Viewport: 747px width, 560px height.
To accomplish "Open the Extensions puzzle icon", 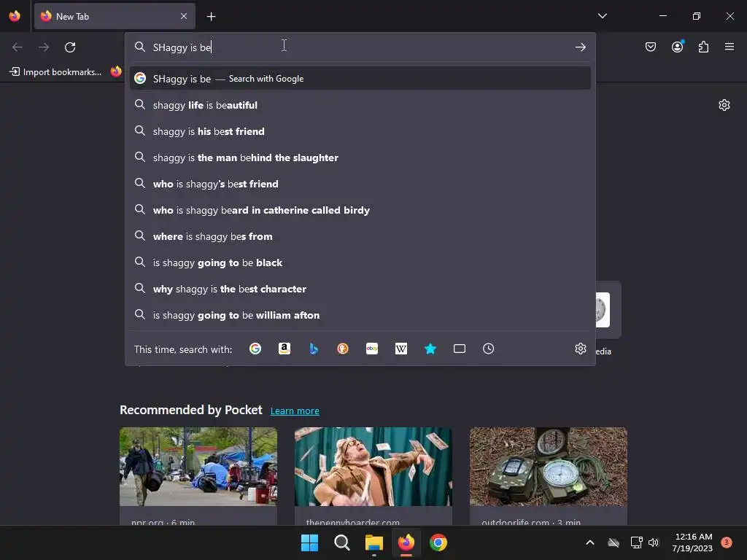I will coord(703,47).
